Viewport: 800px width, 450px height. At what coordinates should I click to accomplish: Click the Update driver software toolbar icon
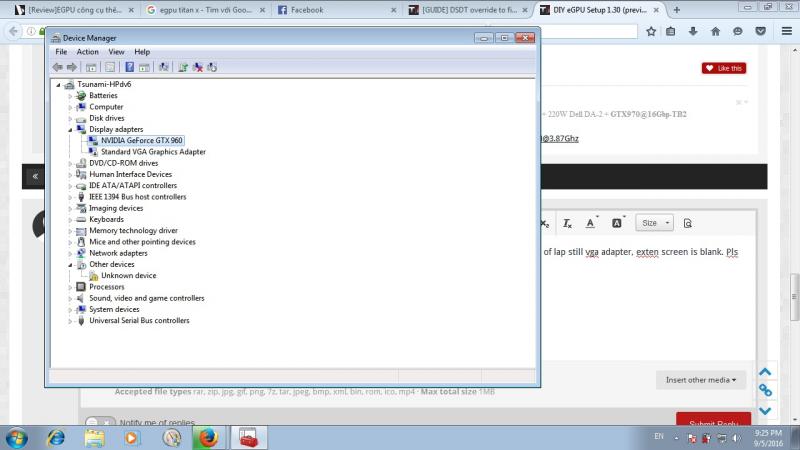coord(183,67)
